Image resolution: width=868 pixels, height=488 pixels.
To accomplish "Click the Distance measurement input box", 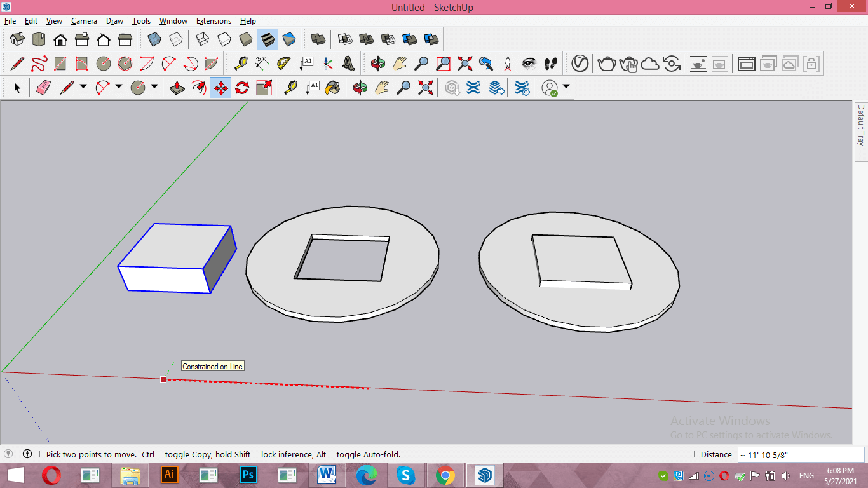I will pyautogui.click(x=800, y=454).
